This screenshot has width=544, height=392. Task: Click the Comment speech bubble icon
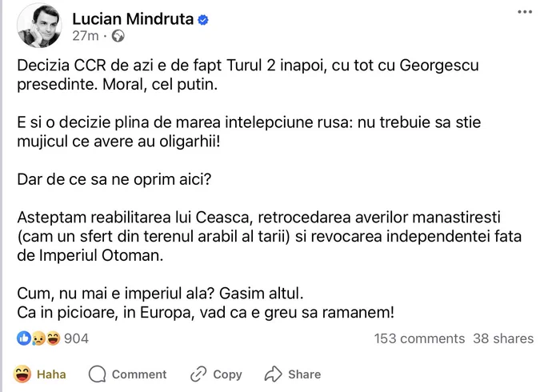point(97,374)
